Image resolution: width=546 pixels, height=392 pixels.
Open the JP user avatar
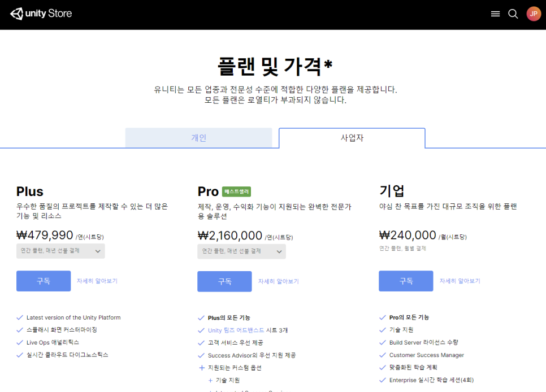534,14
